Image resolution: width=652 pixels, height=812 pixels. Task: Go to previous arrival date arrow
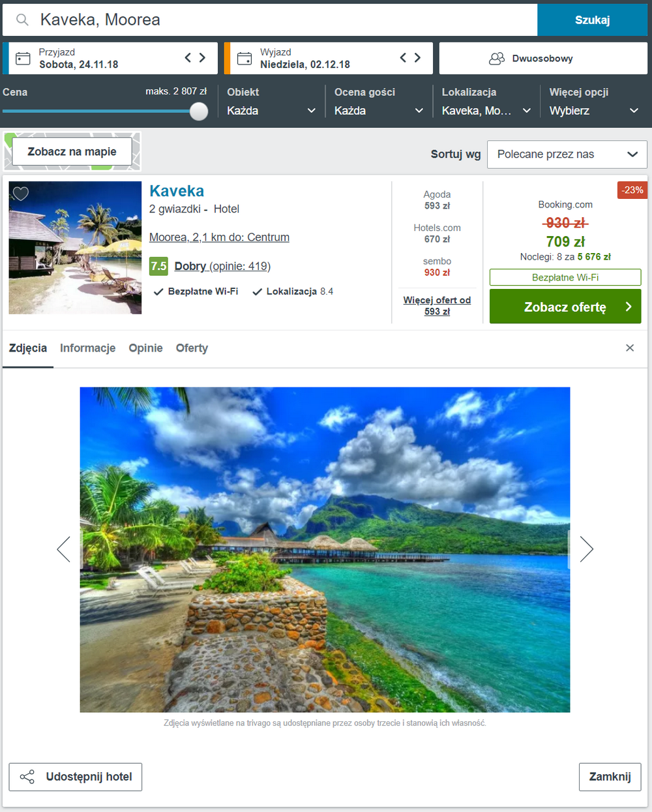188,58
